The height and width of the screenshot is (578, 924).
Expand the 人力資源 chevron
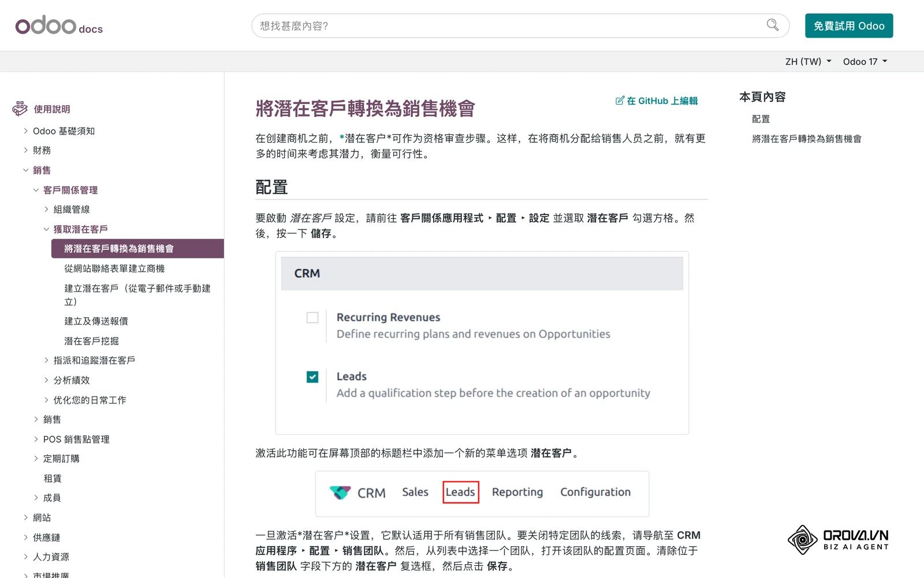click(26, 557)
